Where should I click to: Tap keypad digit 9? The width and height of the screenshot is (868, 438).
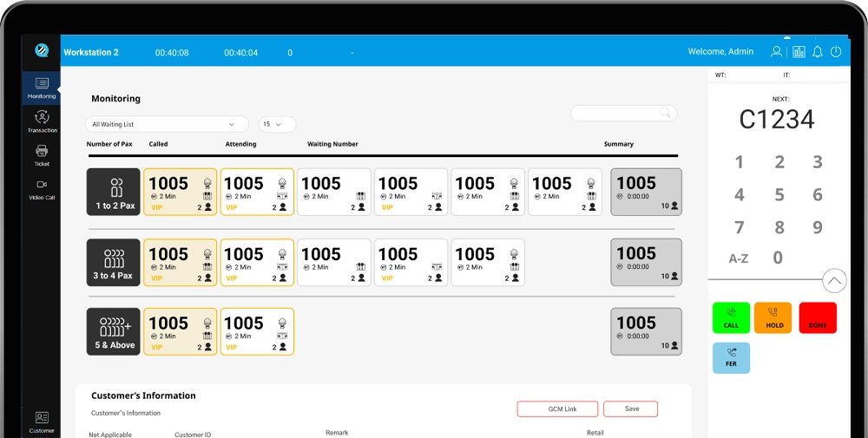pyautogui.click(x=817, y=227)
